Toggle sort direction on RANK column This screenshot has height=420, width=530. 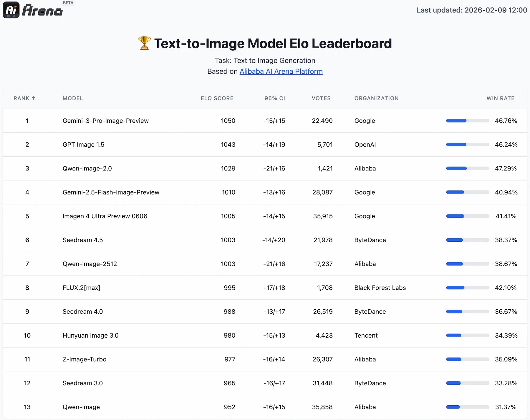click(x=25, y=98)
